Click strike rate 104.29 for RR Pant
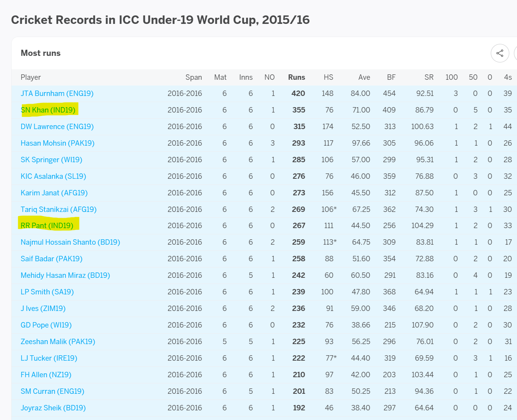517x420 pixels. pos(422,225)
